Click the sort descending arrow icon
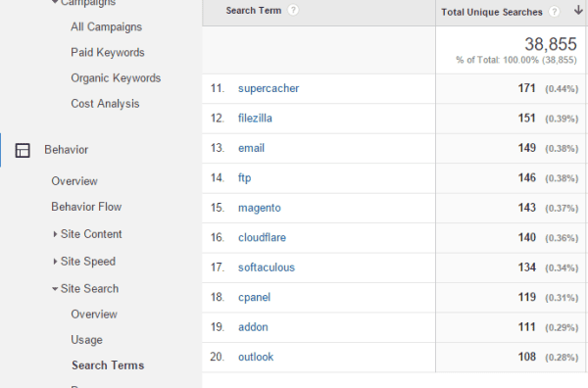This screenshot has width=588, height=388. pyautogui.click(x=578, y=11)
